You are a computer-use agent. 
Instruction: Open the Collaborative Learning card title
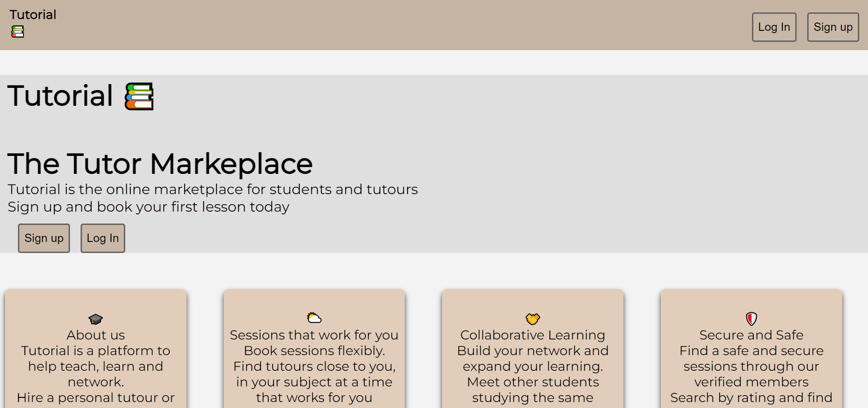click(533, 335)
